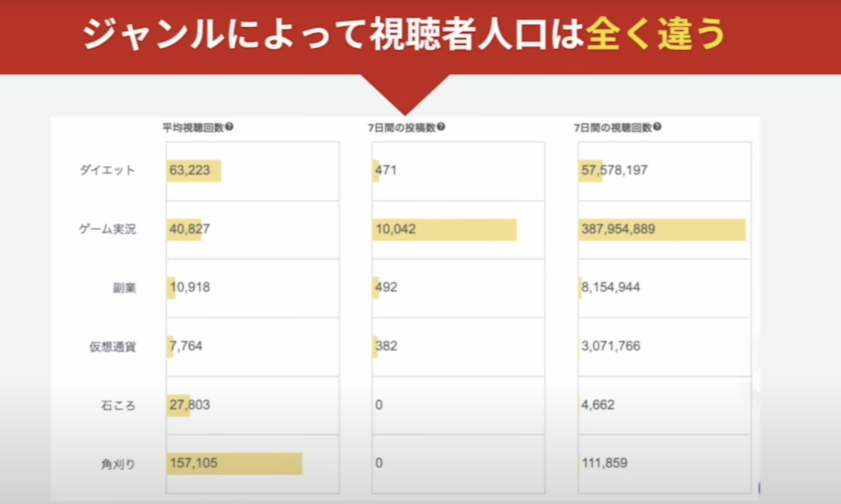Click the 7日間の視聴回数 column header

click(x=613, y=128)
